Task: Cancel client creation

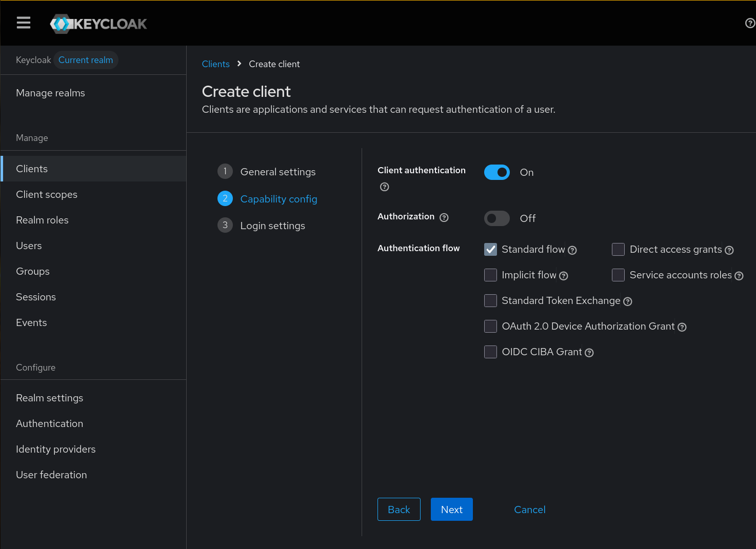Action: click(x=530, y=510)
